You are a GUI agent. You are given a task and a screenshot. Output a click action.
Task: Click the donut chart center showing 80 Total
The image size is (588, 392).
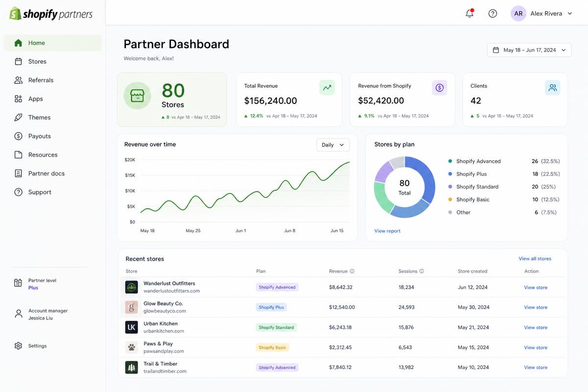tap(404, 187)
